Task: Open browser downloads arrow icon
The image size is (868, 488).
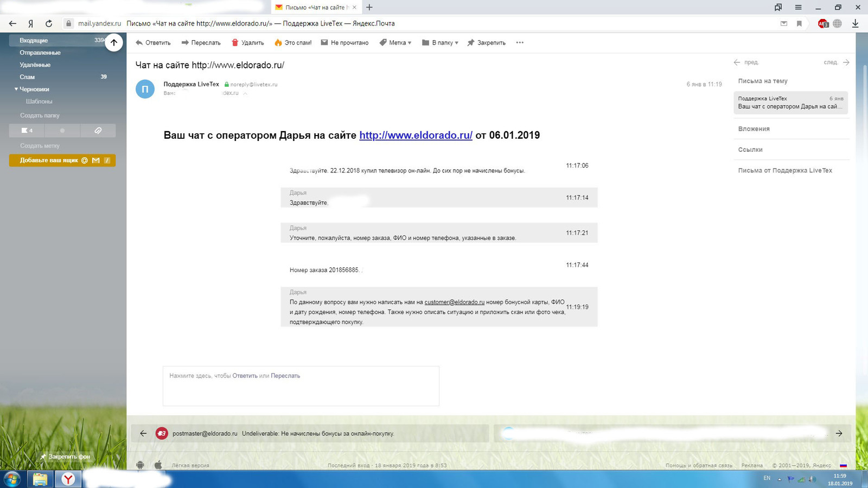Action: coord(855,23)
